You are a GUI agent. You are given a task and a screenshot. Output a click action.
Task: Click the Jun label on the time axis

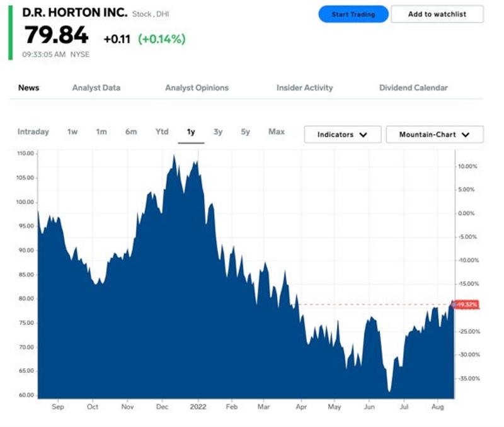(x=369, y=407)
